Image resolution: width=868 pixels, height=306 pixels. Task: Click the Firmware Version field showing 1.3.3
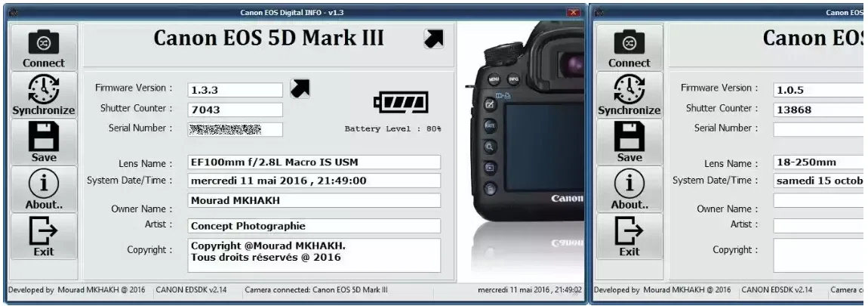(x=235, y=90)
